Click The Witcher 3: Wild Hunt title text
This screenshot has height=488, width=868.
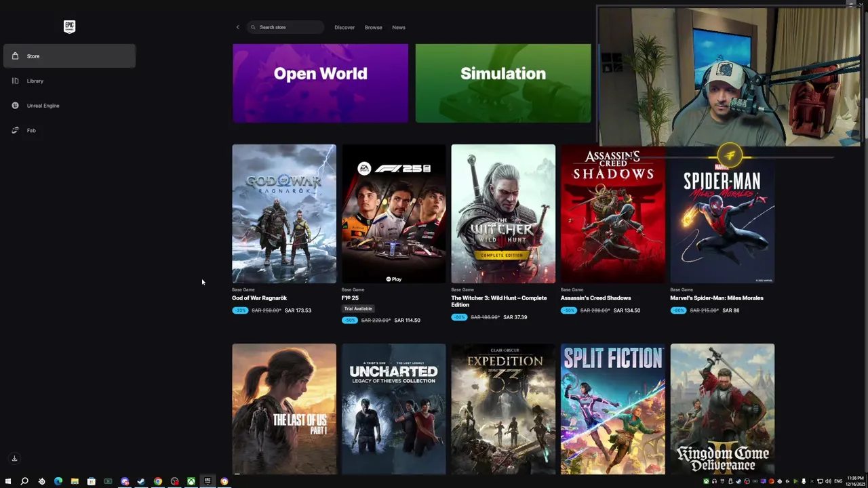tap(498, 302)
